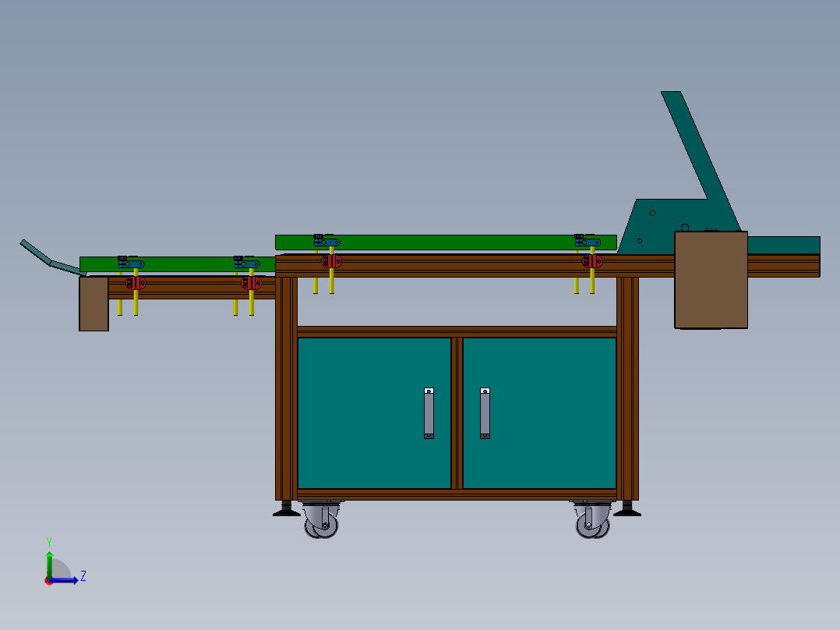The image size is (840, 630).
Task: Pick the gray handle on right cabinet door
Action: click(485, 413)
